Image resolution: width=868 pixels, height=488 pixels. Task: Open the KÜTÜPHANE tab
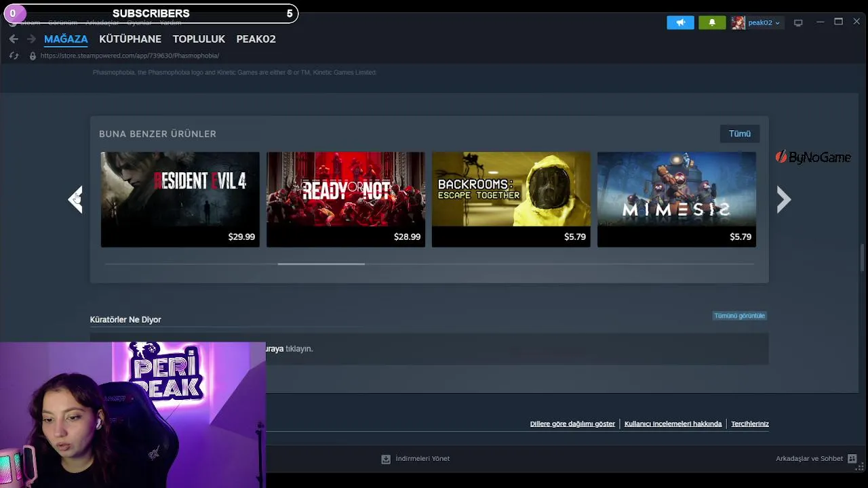click(130, 39)
